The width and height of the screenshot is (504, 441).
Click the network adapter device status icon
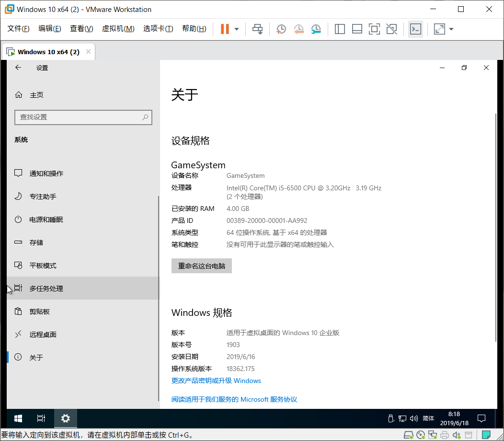432,435
